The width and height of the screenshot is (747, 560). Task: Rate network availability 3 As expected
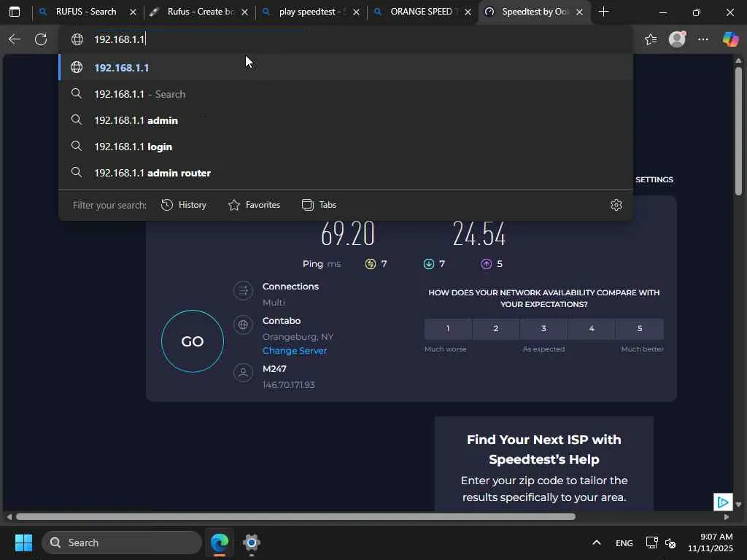pyautogui.click(x=543, y=328)
